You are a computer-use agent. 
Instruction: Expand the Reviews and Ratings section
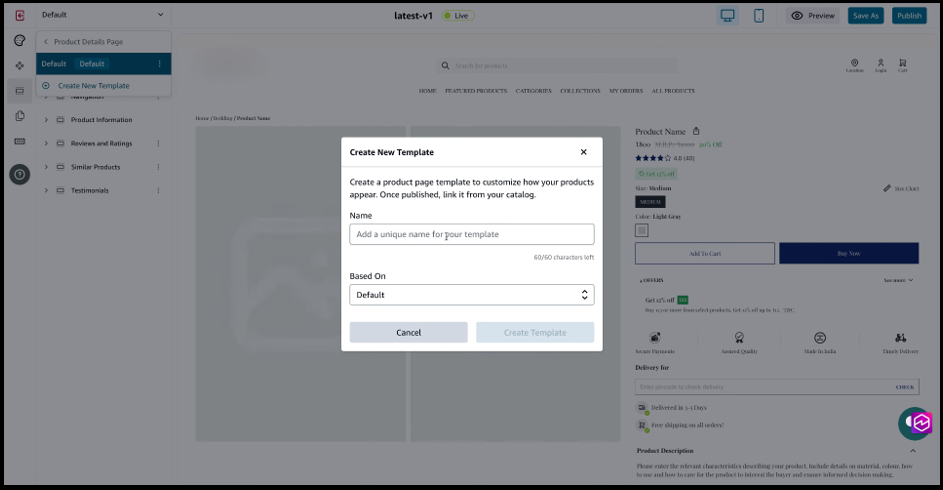tap(46, 143)
